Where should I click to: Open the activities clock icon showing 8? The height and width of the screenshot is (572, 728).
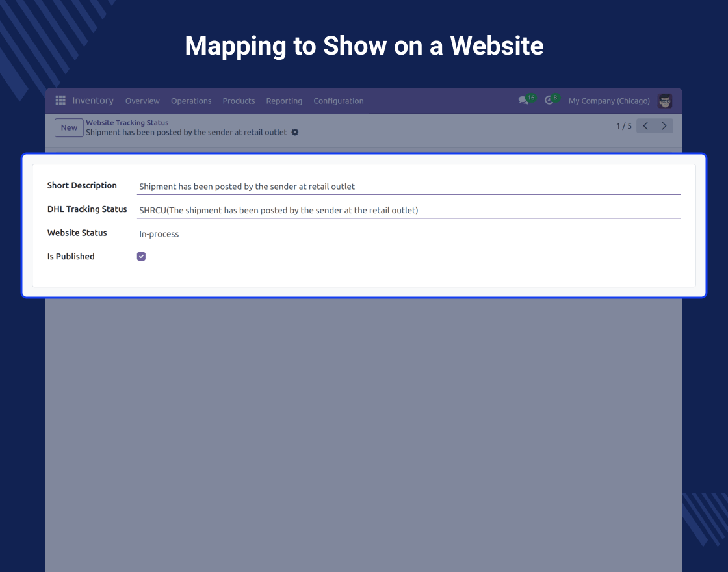click(x=550, y=101)
